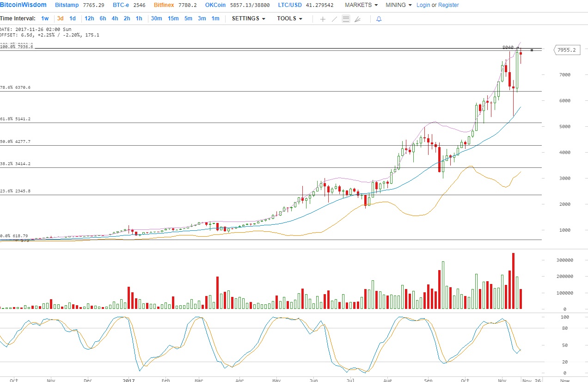The image size is (588, 382).
Task: Click the Login link
Action: [x=423, y=5]
